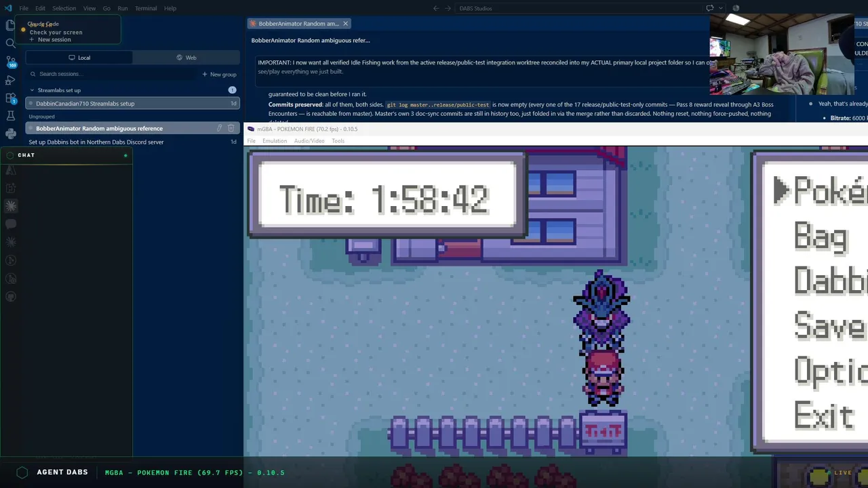Image resolution: width=868 pixels, height=488 pixels.
Task: Open the Tools menu in mGBA
Action: [x=338, y=141]
